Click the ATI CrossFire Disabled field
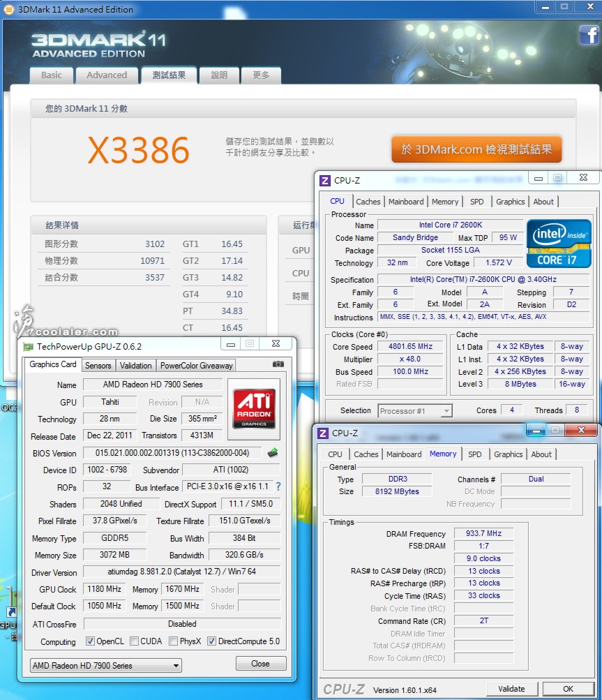This screenshot has height=700, width=602. (x=182, y=624)
